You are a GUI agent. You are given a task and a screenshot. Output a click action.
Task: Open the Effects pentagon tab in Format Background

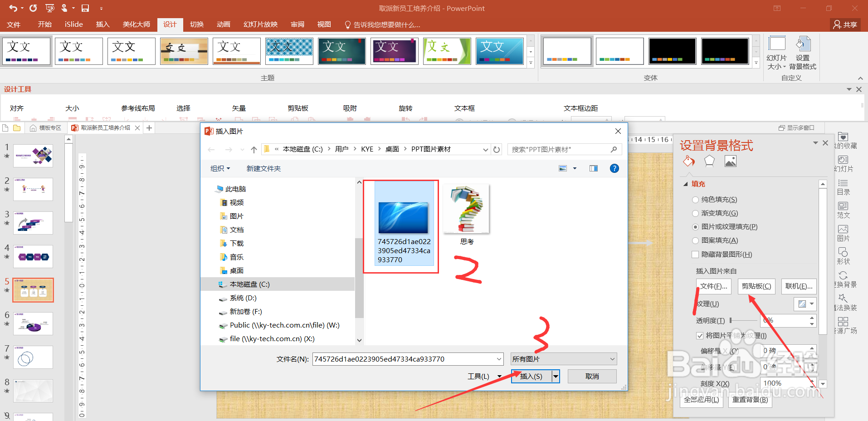click(709, 161)
